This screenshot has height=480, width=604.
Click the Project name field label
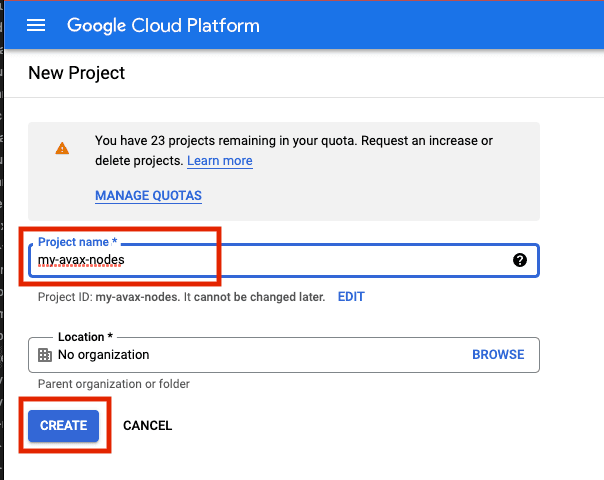pos(78,243)
